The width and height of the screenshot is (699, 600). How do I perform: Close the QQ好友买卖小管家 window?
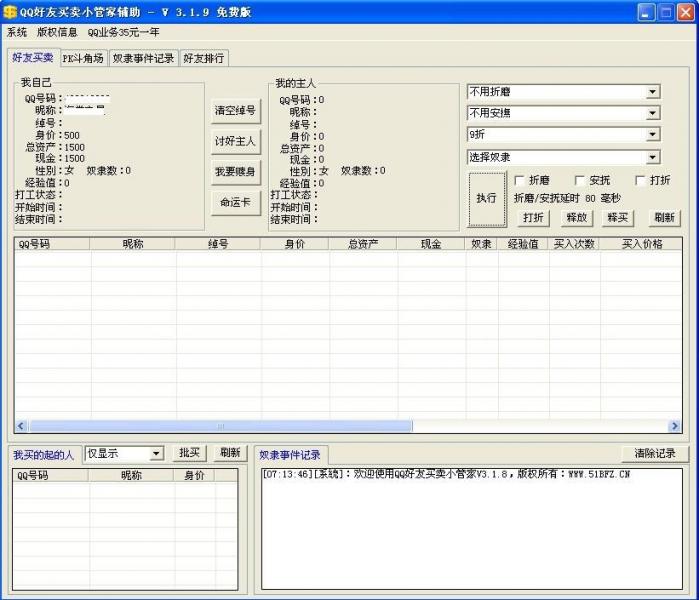coord(686,12)
